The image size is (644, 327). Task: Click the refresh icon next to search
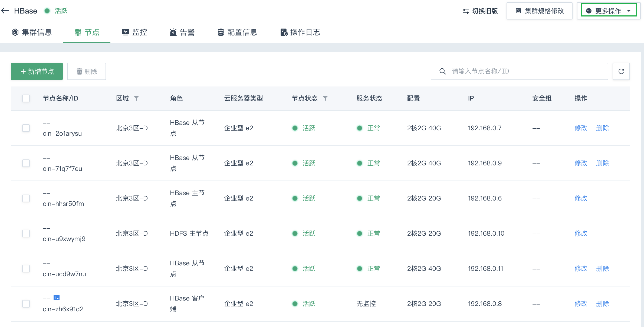click(621, 71)
